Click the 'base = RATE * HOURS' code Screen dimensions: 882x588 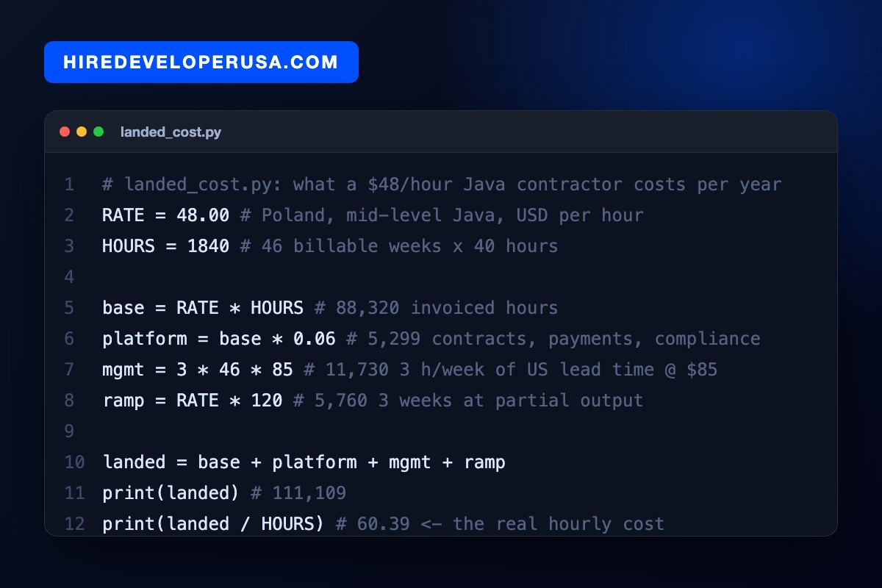pyautogui.click(x=203, y=307)
